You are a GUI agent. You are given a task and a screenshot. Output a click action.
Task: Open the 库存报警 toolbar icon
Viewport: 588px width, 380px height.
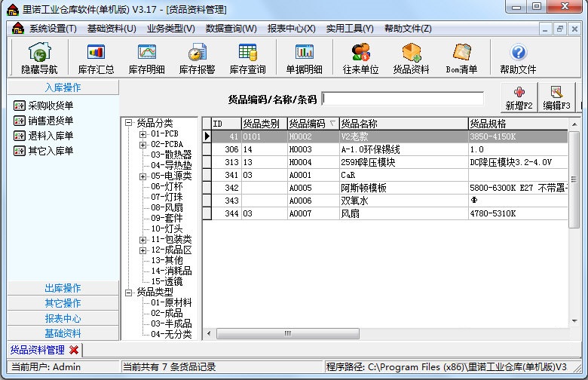(198, 58)
